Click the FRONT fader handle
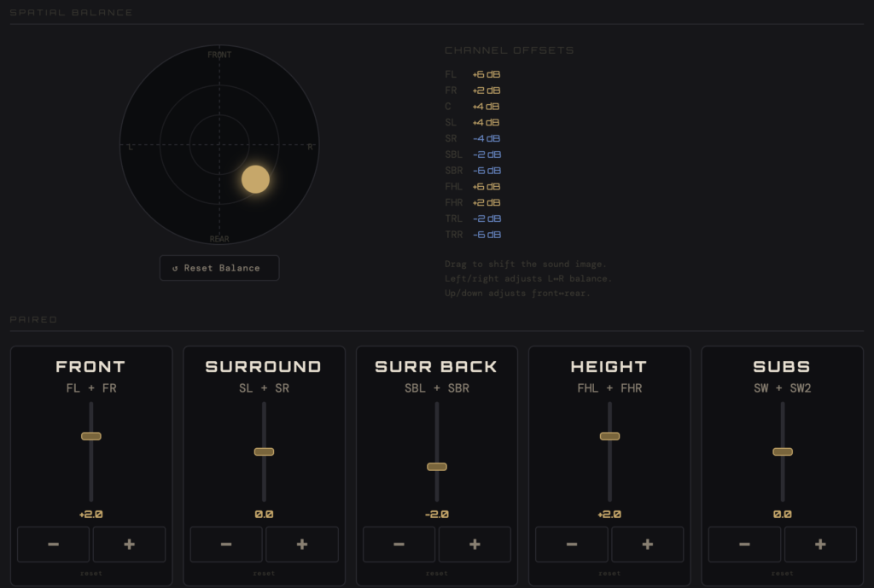 point(91,436)
